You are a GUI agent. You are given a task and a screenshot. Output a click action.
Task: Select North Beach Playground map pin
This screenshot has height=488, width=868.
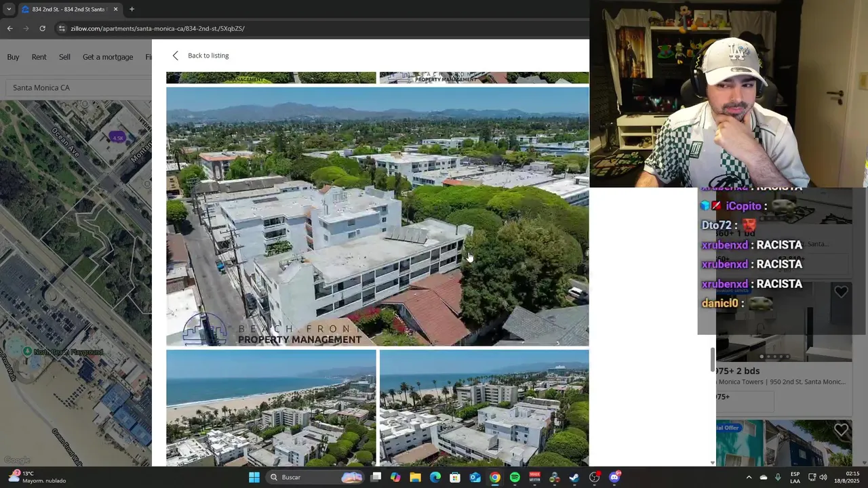(x=27, y=351)
